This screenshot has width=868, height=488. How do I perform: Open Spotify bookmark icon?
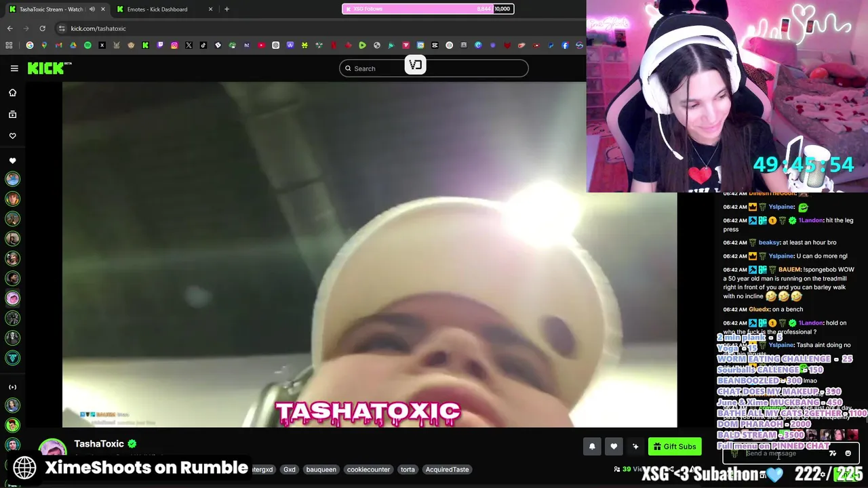point(87,45)
